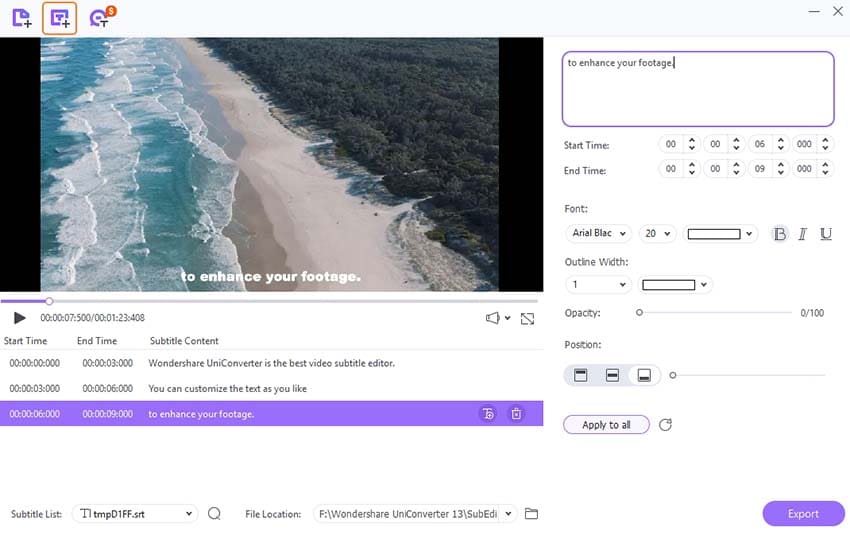Image resolution: width=850 pixels, height=535 pixels.
Task: Click the Export button
Action: click(x=803, y=514)
